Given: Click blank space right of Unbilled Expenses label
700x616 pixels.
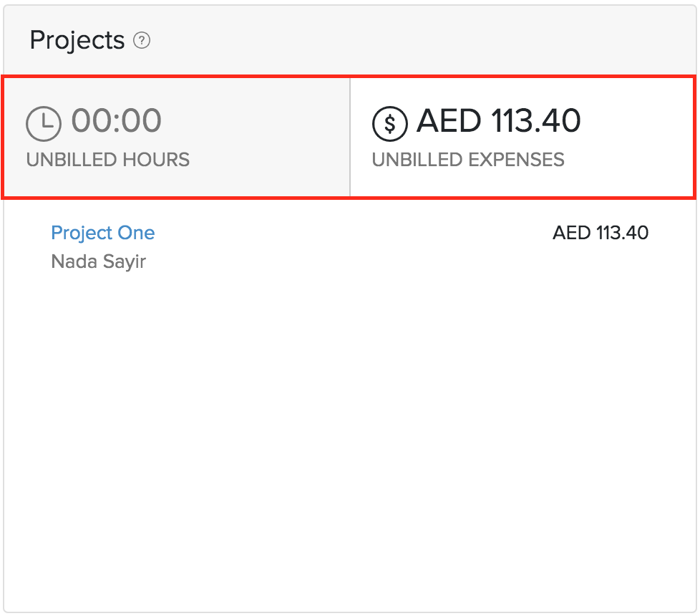Looking at the screenshot, I should [x=630, y=159].
